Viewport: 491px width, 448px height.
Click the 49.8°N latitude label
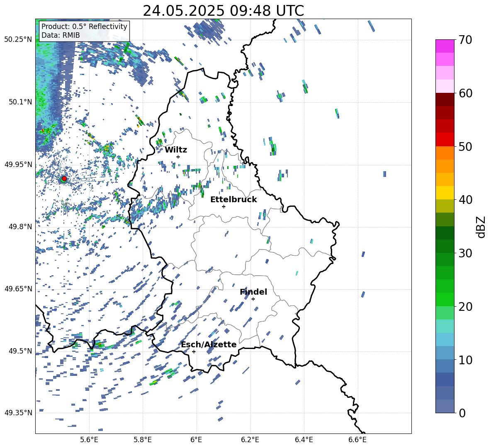[x=20, y=227]
